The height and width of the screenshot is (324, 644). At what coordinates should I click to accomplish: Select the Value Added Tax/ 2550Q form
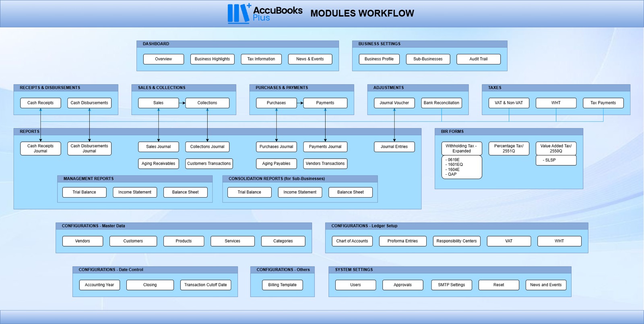tap(556, 149)
